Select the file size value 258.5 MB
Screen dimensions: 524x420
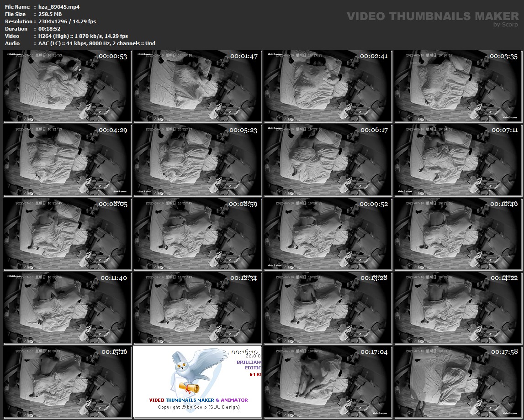[50, 14]
